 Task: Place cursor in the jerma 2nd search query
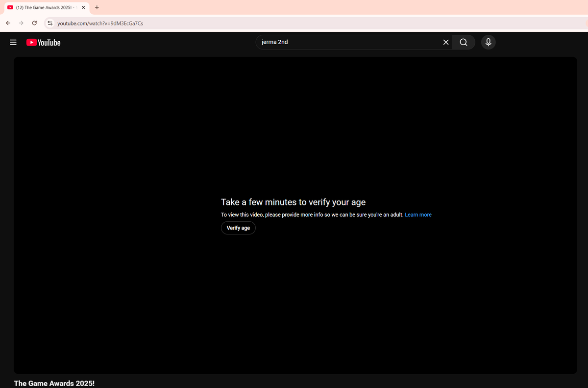click(x=274, y=42)
